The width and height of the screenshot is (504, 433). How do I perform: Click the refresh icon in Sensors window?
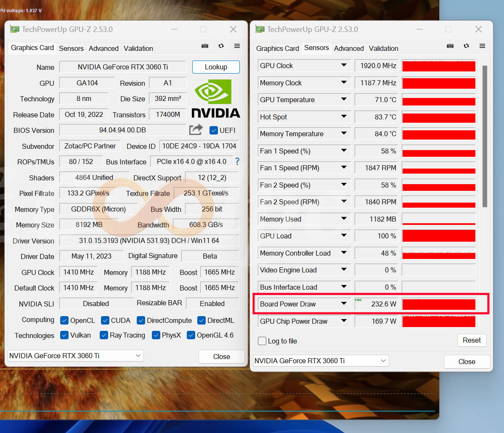[466, 46]
